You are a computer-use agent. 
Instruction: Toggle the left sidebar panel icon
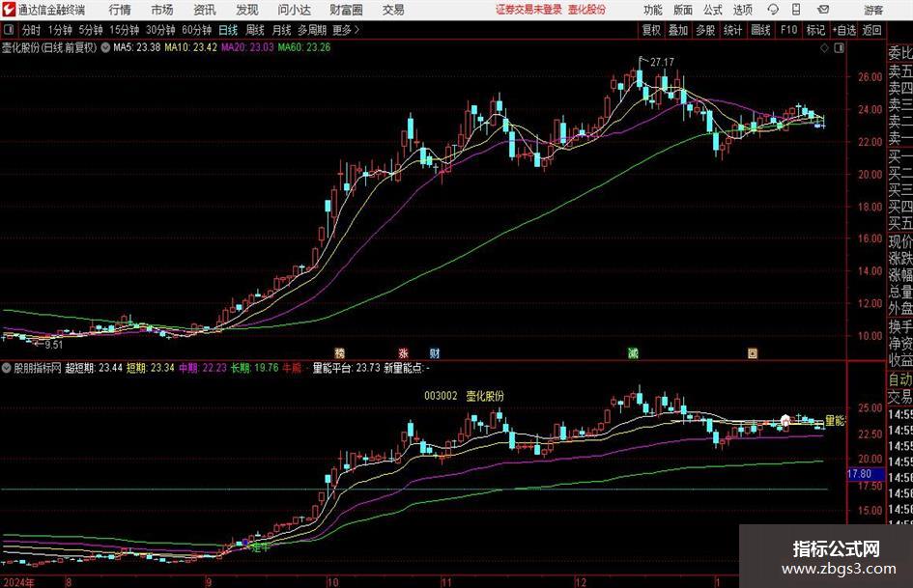click(9, 30)
